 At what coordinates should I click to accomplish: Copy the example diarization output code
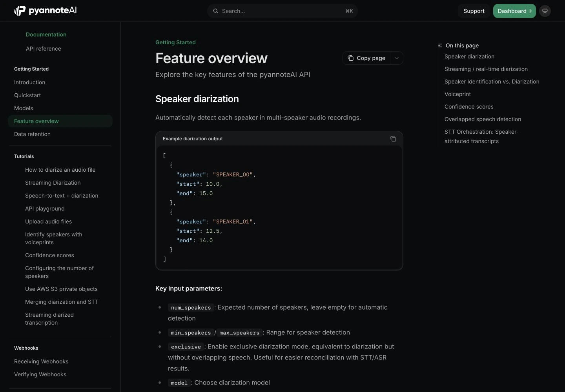[393, 139]
